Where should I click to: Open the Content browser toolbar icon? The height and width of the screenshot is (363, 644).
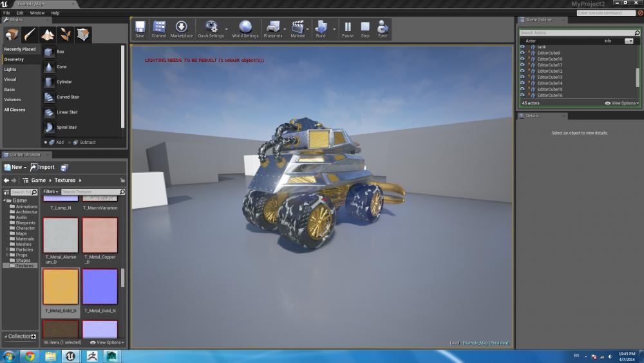tap(159, 29)
